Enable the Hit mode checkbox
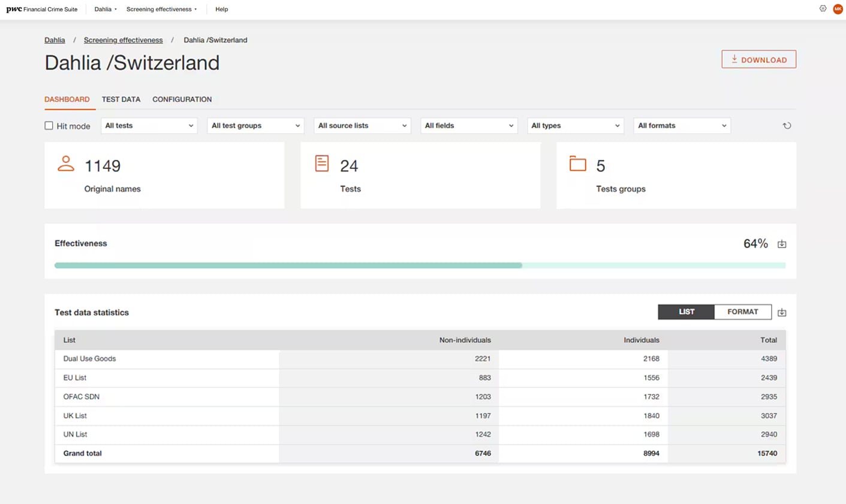The image size is (846, 504). [x=49, y=126]
